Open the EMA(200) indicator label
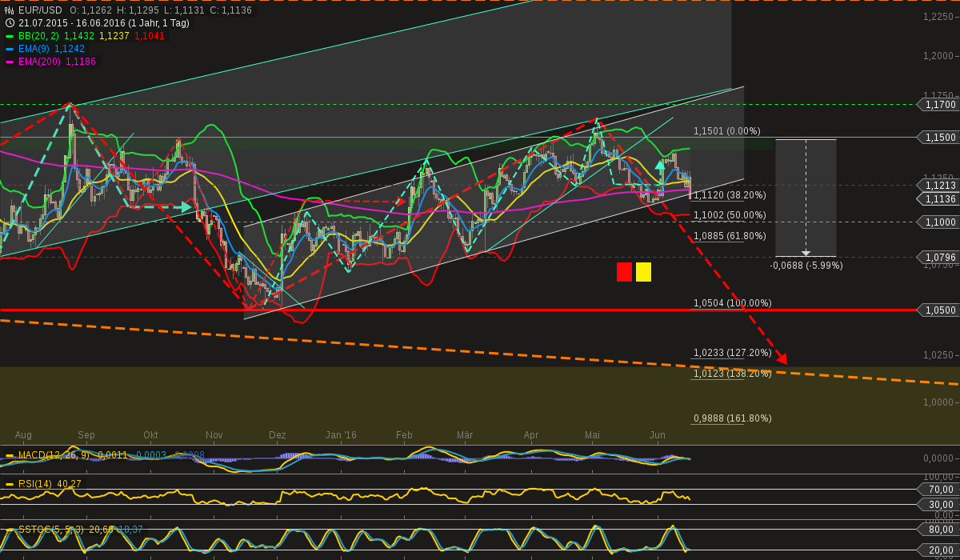The image size is (960, 560). (40, 62)
